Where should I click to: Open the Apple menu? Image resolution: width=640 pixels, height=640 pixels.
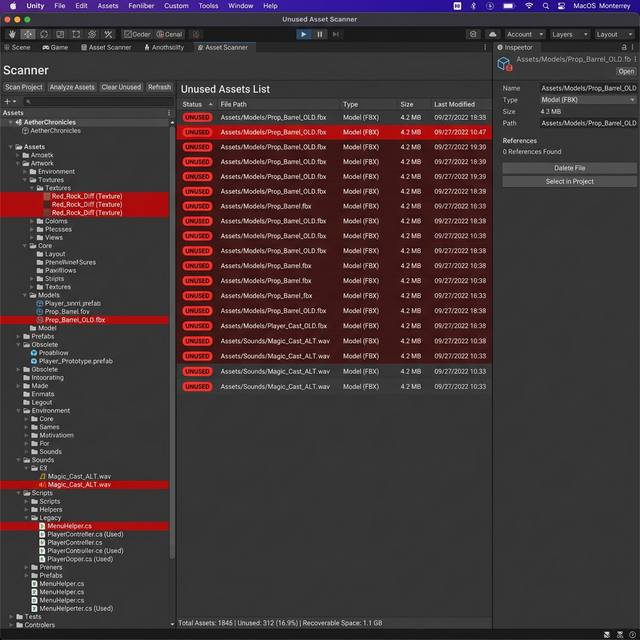[13, 6]
